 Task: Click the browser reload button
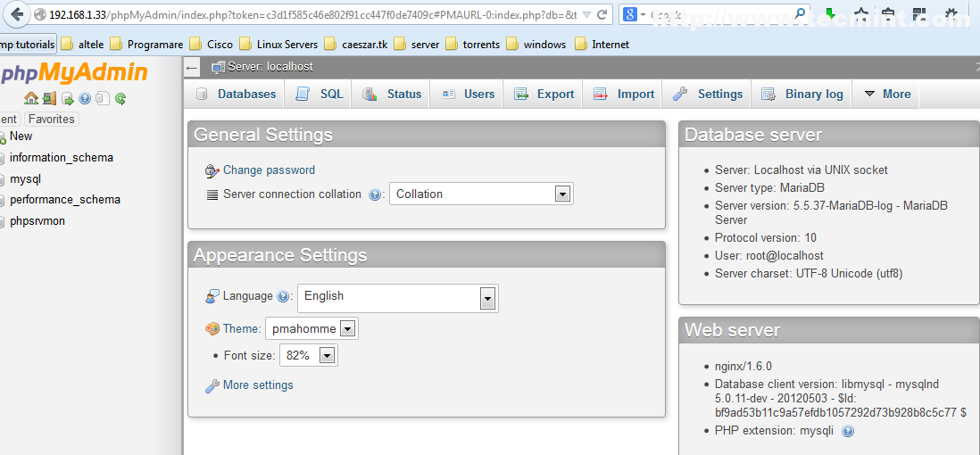coord(602,15)
